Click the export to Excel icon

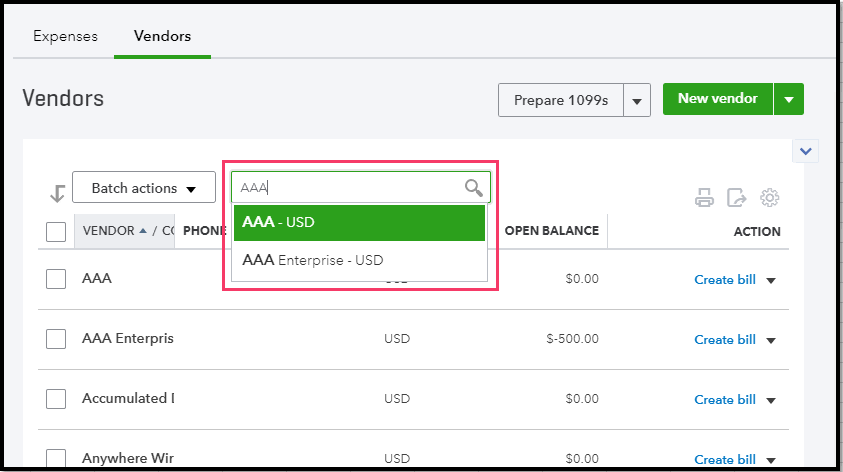coord(737,198)
